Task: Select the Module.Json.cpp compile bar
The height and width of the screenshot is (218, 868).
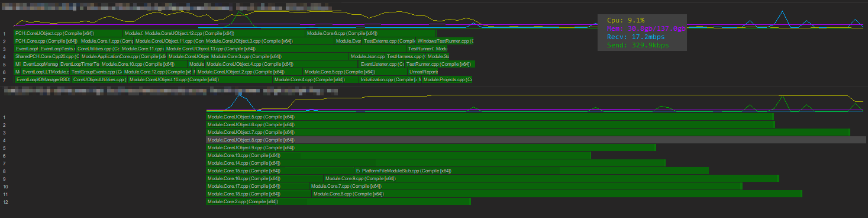Action: click(x=367, y=56)
